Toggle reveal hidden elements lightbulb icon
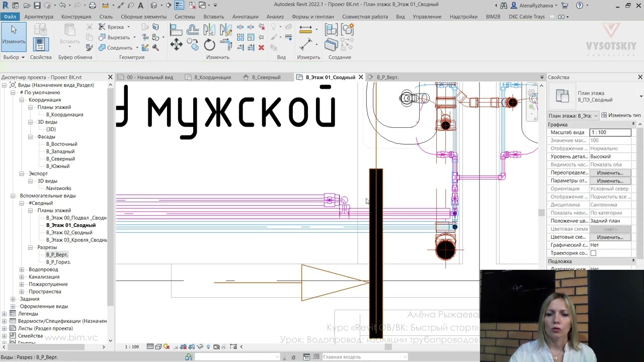The width and height of the screenshot is (644, 362). tap(208, 347)
